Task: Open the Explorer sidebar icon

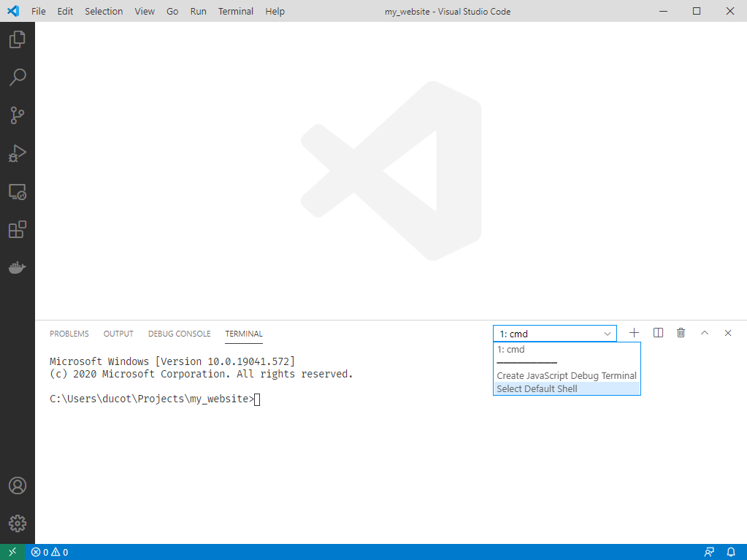Action: pyautogui.click(x=17, y=39)
